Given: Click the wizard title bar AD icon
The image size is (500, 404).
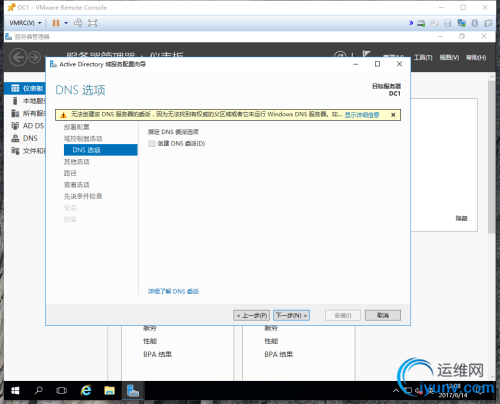Looking at the screenshot, I should coord(53,64).
